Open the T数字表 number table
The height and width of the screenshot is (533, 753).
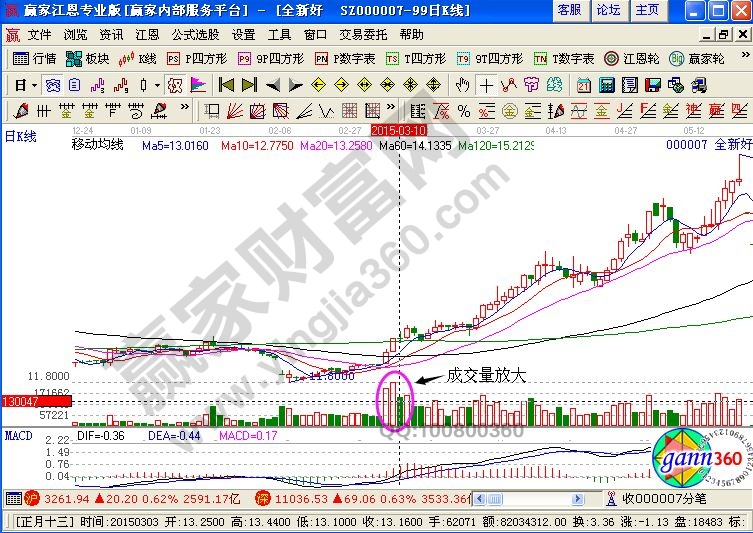click(565, 59)
